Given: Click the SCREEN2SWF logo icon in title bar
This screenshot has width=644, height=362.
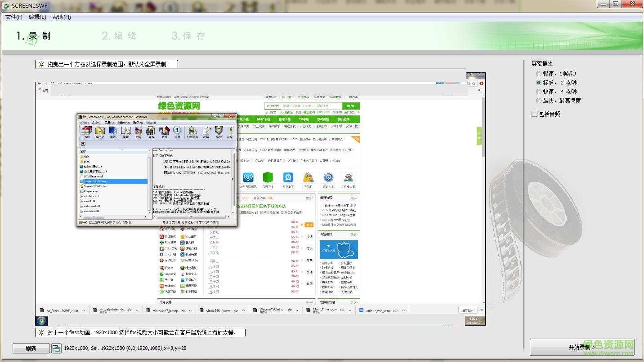Looking at the screenshot, I should pos(6,5).
